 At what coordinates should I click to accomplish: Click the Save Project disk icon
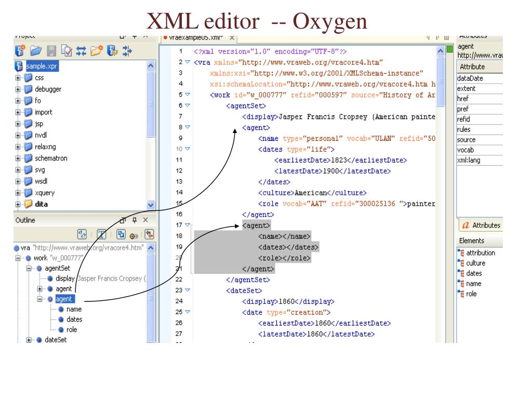pos(51,51)
